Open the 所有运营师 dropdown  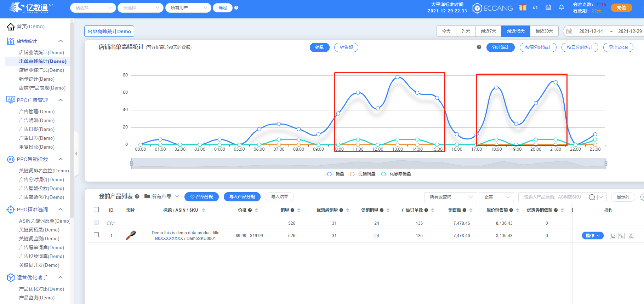tap(450, 197)
